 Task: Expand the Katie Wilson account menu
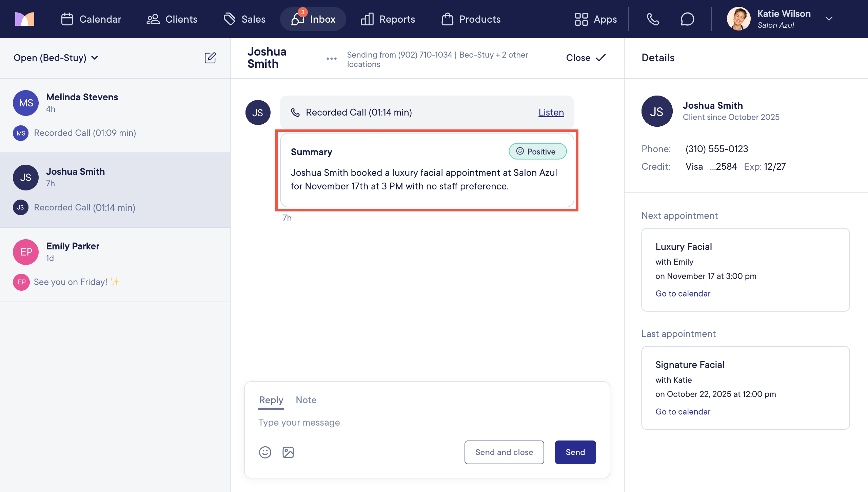[x=829, y=19]
